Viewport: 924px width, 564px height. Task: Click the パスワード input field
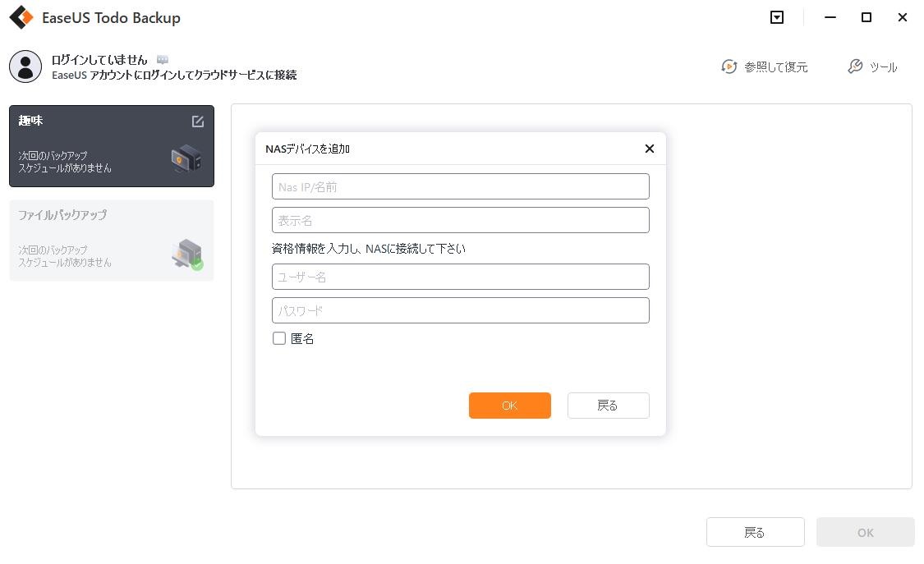460,310
